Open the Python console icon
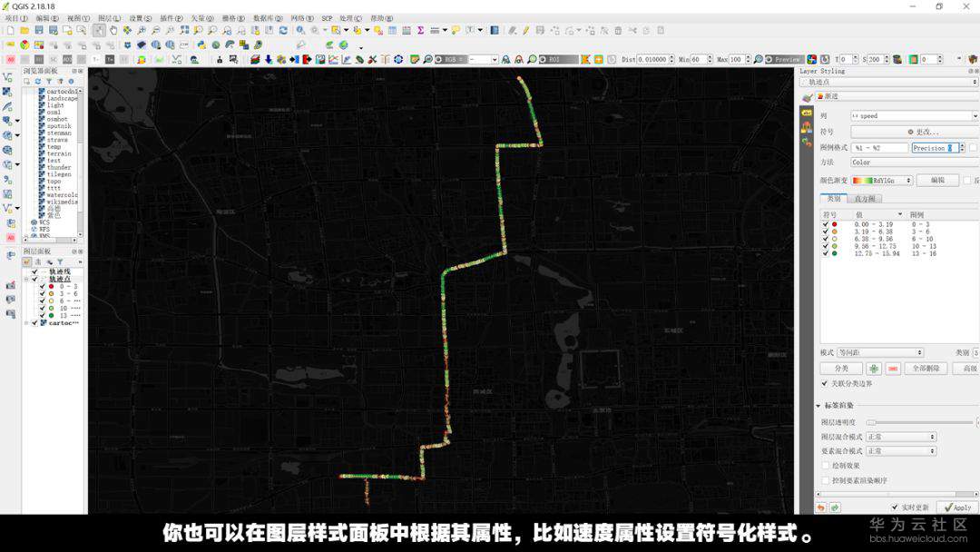Screen dimensions: 980x552 [x=201, y=45]
